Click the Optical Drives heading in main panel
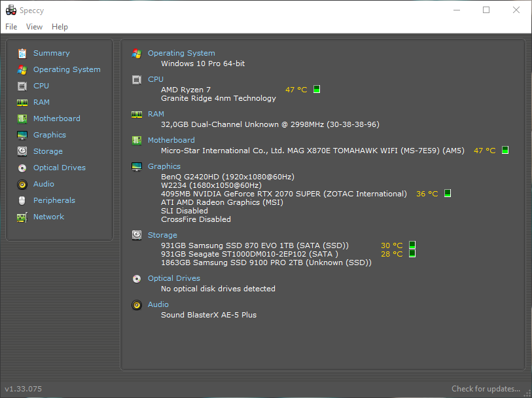Image resolution: width=532 pixels, height=398 pixels. coord(174,278)
